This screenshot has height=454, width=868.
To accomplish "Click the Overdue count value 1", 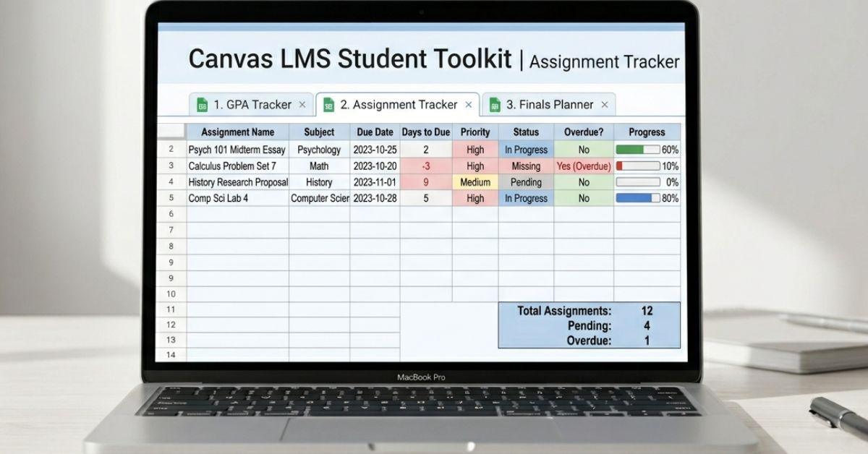I will tap(647, 340).
